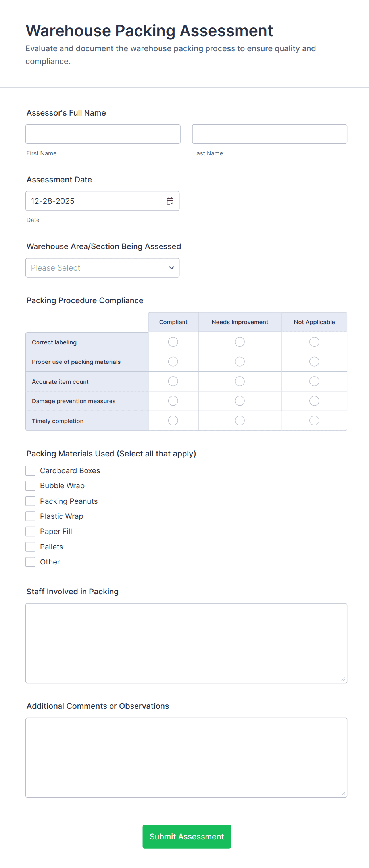Check the Other packing materials option
The height and width of the screenshot is (868, 369).
pyautogui.click(x=30, y=562)
